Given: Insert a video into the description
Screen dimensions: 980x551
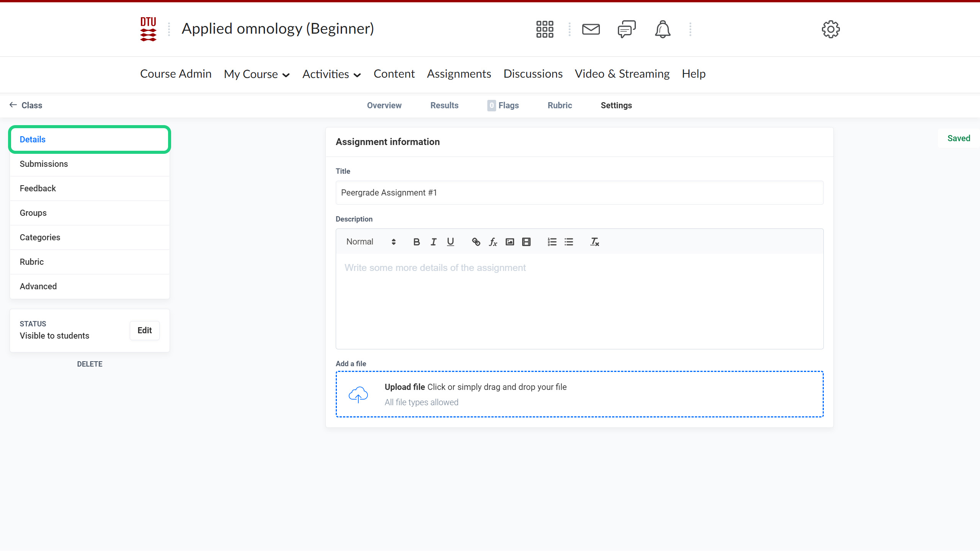Looking at the screenshot, I should pyautogui.click(x=526, y=242).
